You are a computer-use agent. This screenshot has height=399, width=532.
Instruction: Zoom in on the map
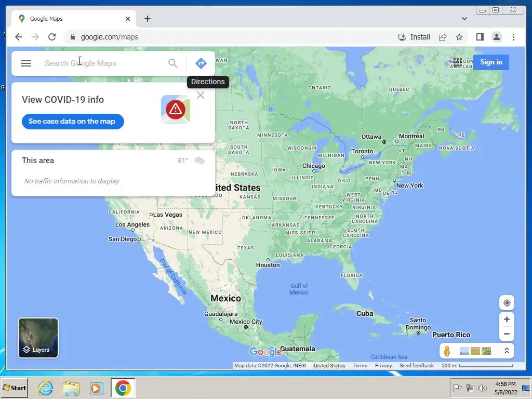507,320
